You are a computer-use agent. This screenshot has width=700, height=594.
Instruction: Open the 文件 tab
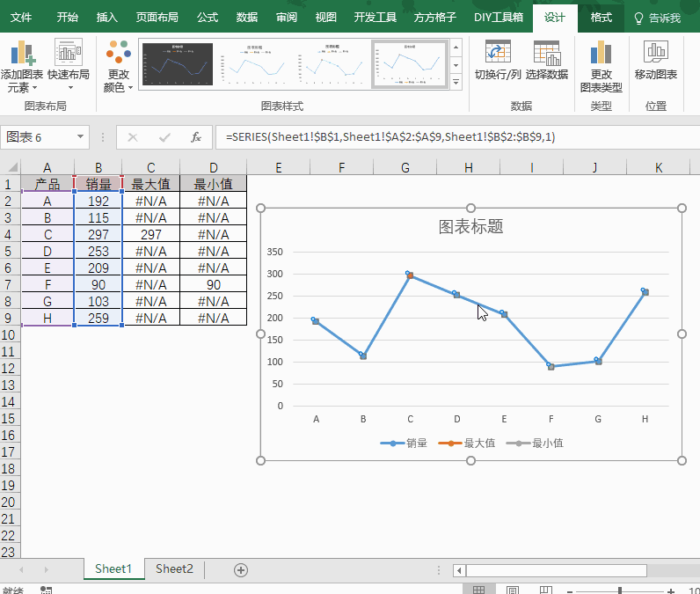click(x=20, y=18)
